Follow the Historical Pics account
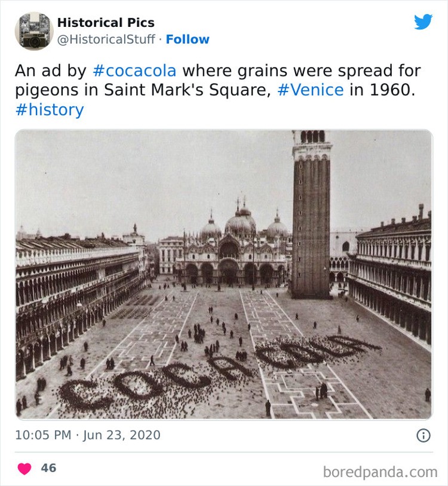Image resolution: width=448 pixels, height=486 pixels. click(188, 39)
